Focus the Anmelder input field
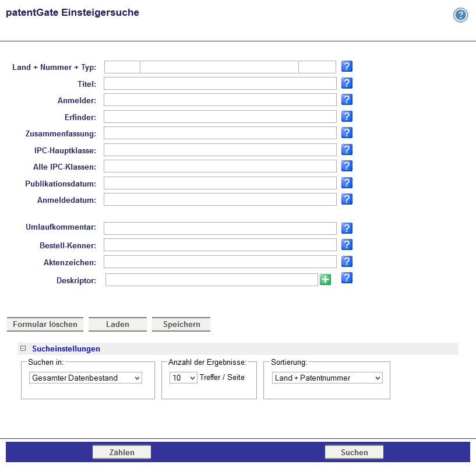Screen dimensions: 476x468 (x=220, y=100)
